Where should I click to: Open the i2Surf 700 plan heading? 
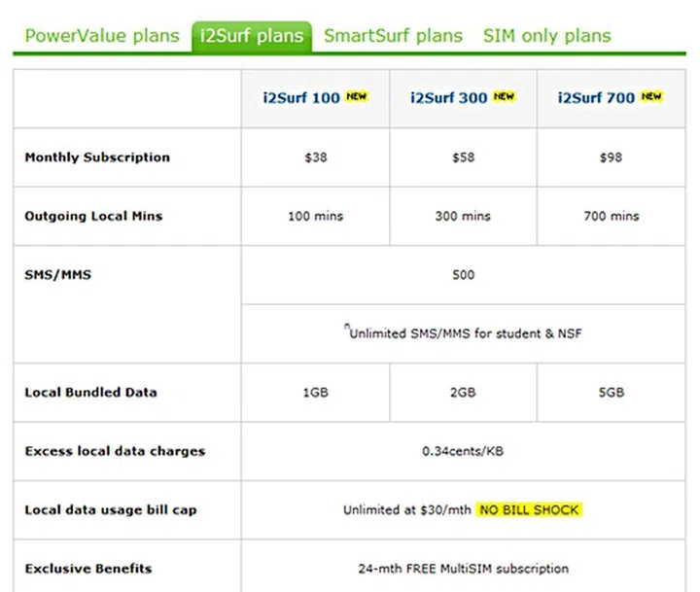pyautogui.click(x=596, y=98)
